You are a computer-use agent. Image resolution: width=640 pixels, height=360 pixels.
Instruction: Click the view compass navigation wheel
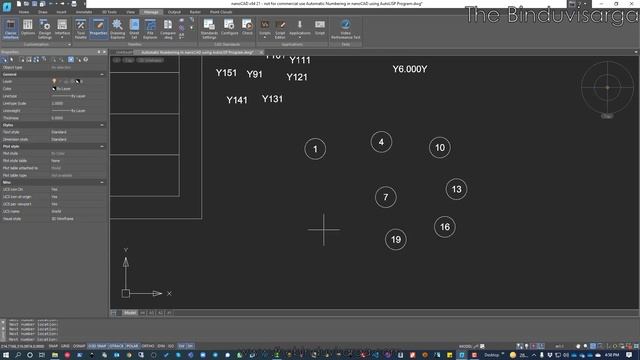[x=607, y=87]
